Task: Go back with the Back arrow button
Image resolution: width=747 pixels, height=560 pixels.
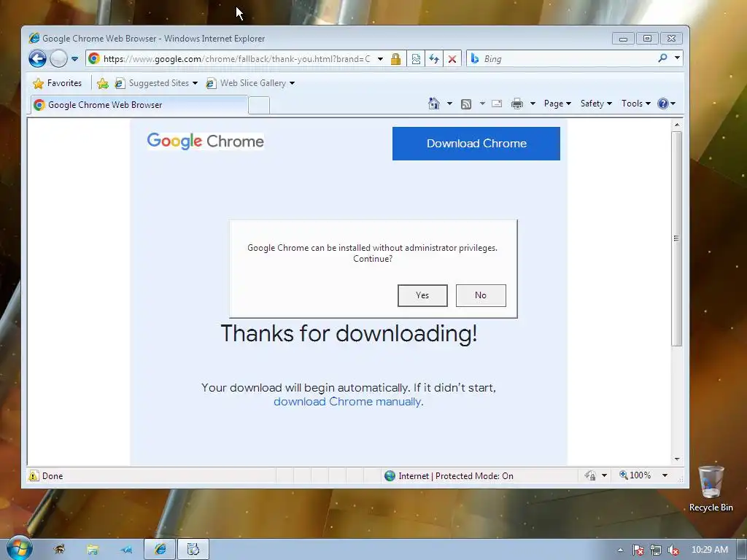Action: (37, 58)
